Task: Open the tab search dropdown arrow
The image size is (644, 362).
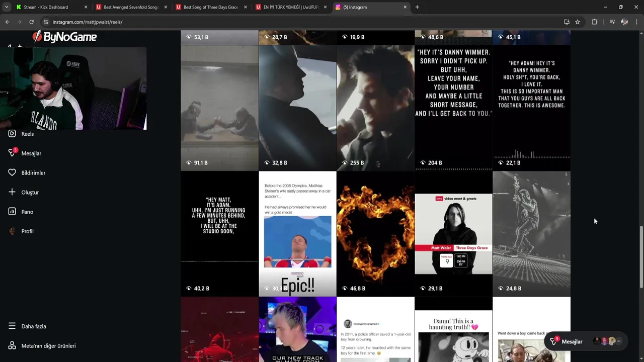Action: [7, 7]
